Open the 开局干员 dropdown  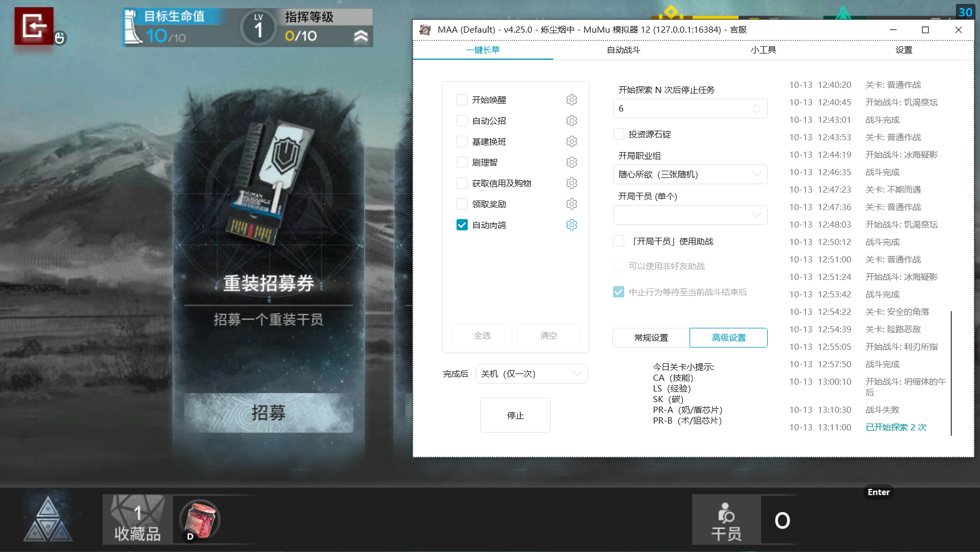[690, 215]
